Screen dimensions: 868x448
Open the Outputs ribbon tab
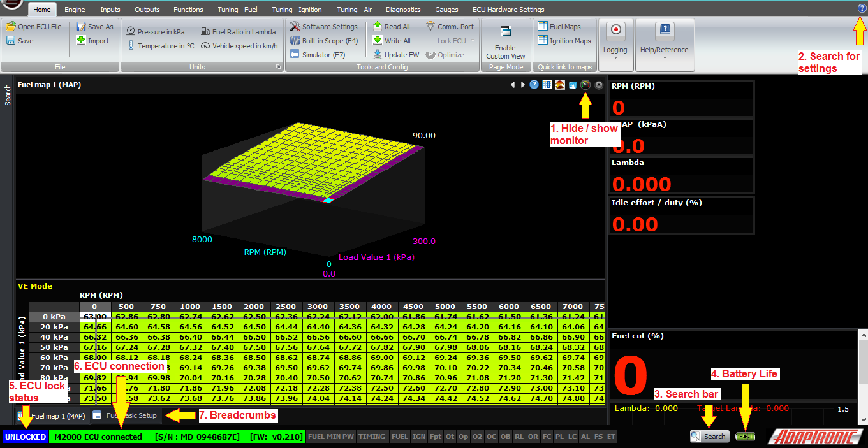[147, 10]
